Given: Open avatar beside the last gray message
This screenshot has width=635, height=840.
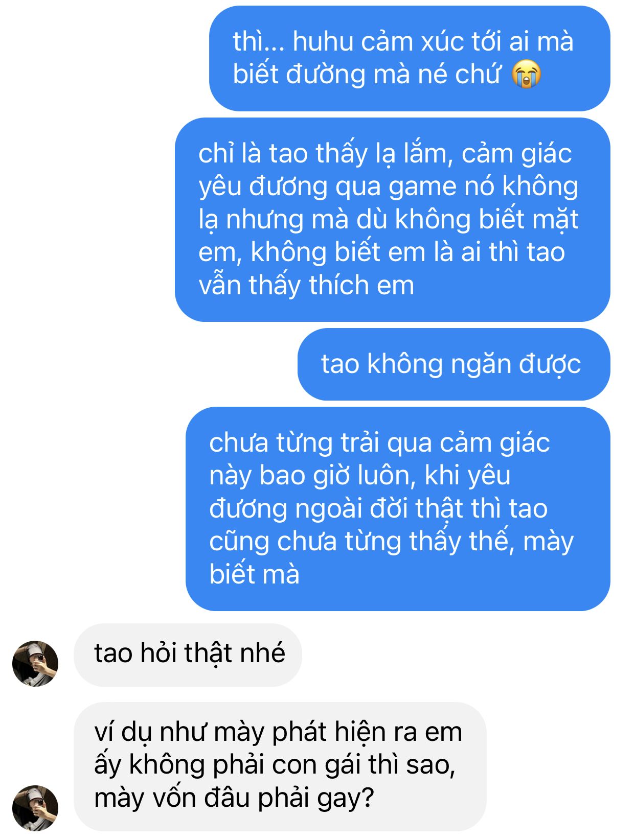Looking at the screenshot, I should pyautogui.click(x=35, y=808).
